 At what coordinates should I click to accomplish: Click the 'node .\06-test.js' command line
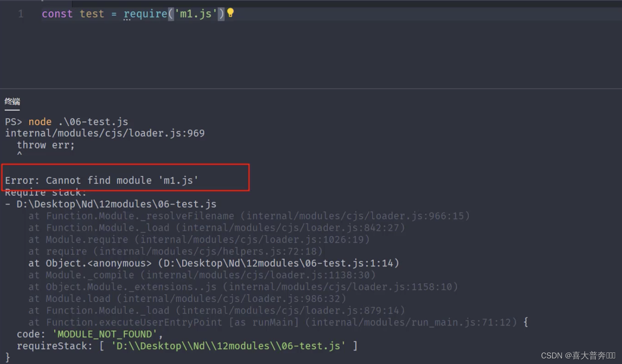[x=78, y=122]
